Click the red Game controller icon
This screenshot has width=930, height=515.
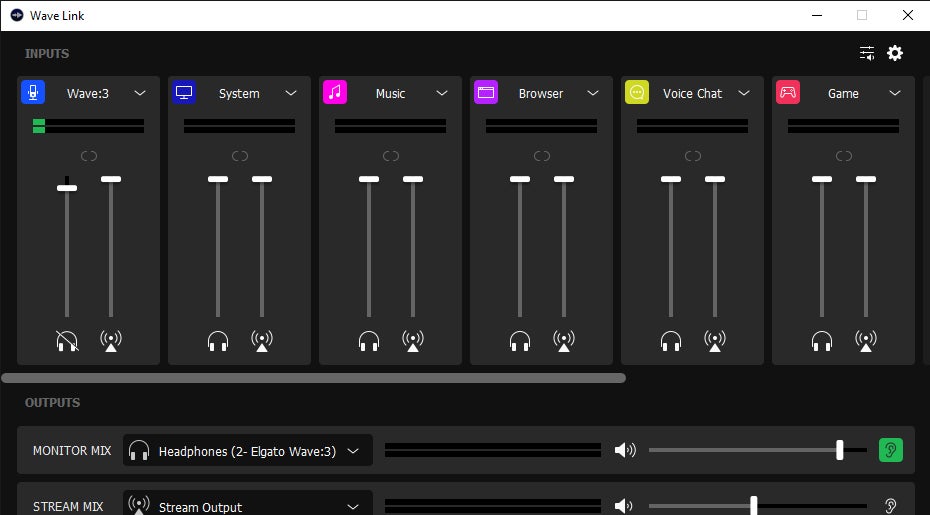[x=788, y=93]
